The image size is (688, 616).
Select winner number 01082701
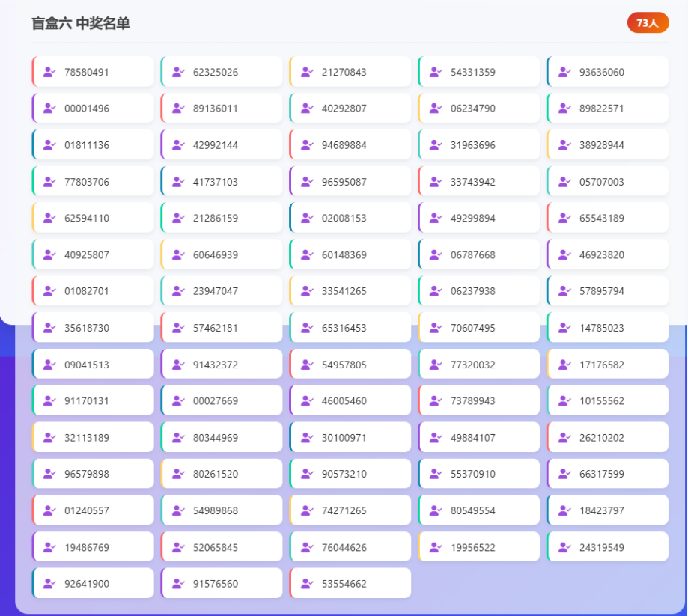[x=93, y=291]
